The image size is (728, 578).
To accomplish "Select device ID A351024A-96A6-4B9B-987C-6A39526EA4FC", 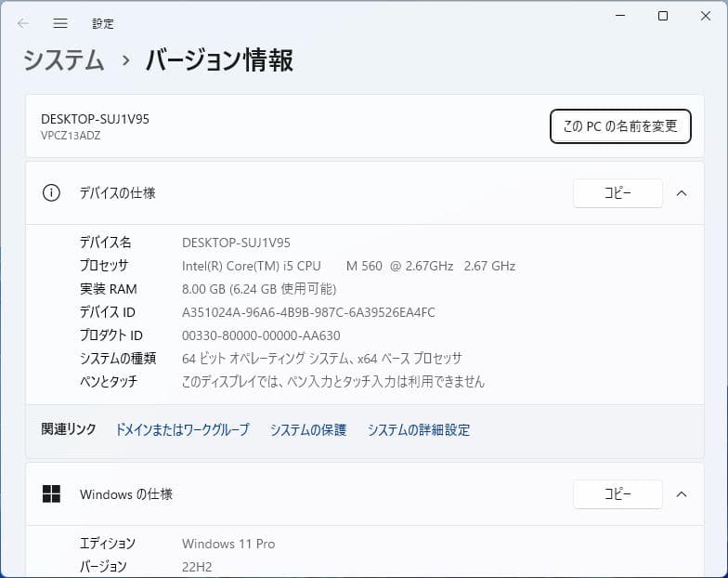I will pyautogui.click(x=308, y=312).
